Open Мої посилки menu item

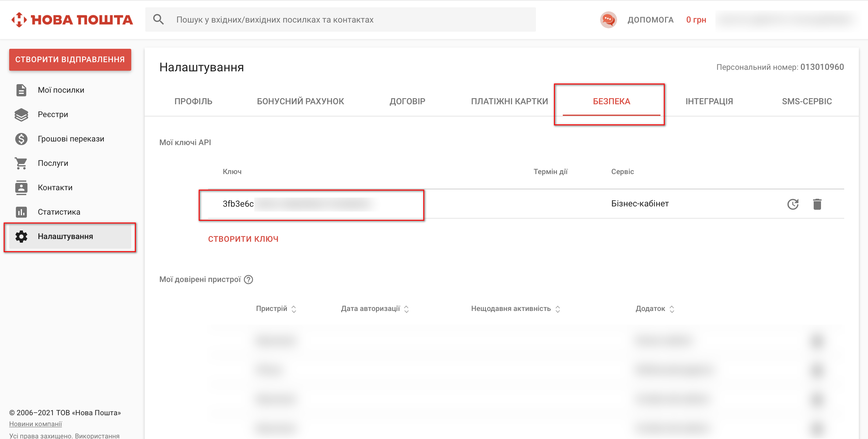tap(70, 90)
